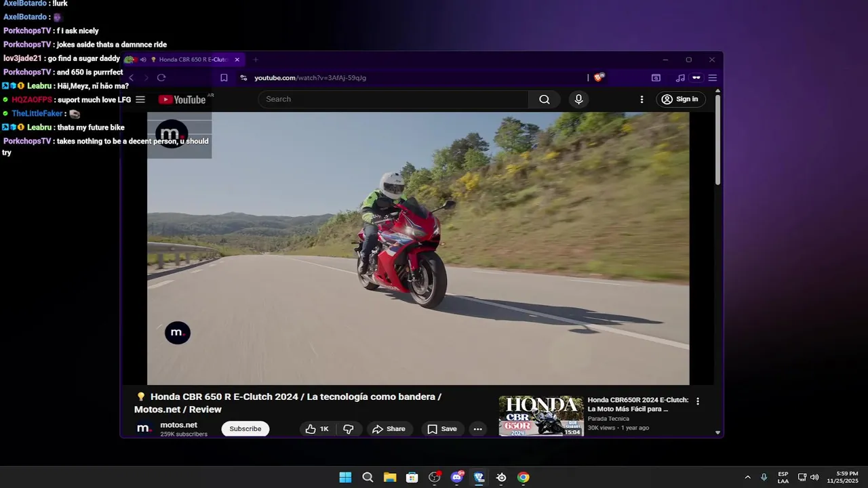Viewport: 868px width, 488px height.
Task: Sign in to YouTube
Action: pos(680,100)
